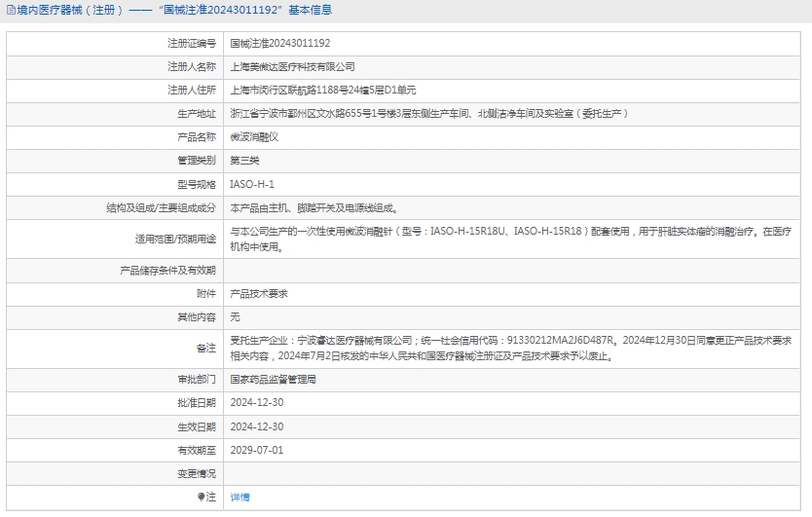
Task: Click product name value 微波消融仪
Action: (253, 136)
